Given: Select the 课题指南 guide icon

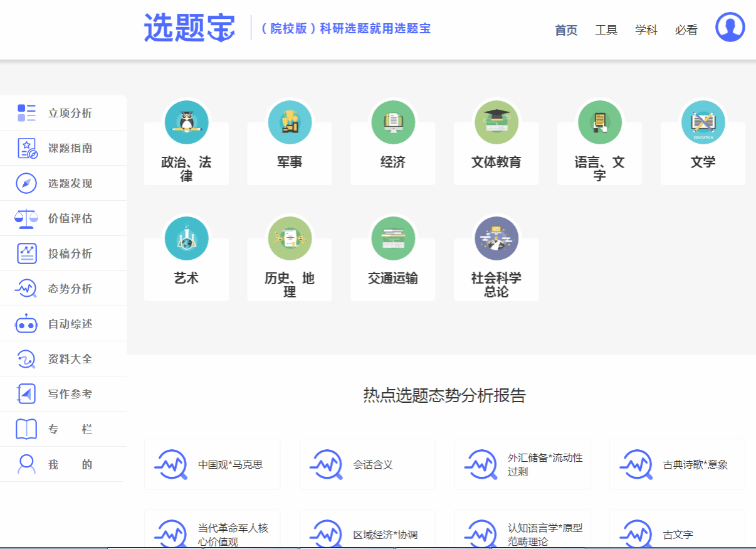Looking at the screenshot, I should coord(26,148).
